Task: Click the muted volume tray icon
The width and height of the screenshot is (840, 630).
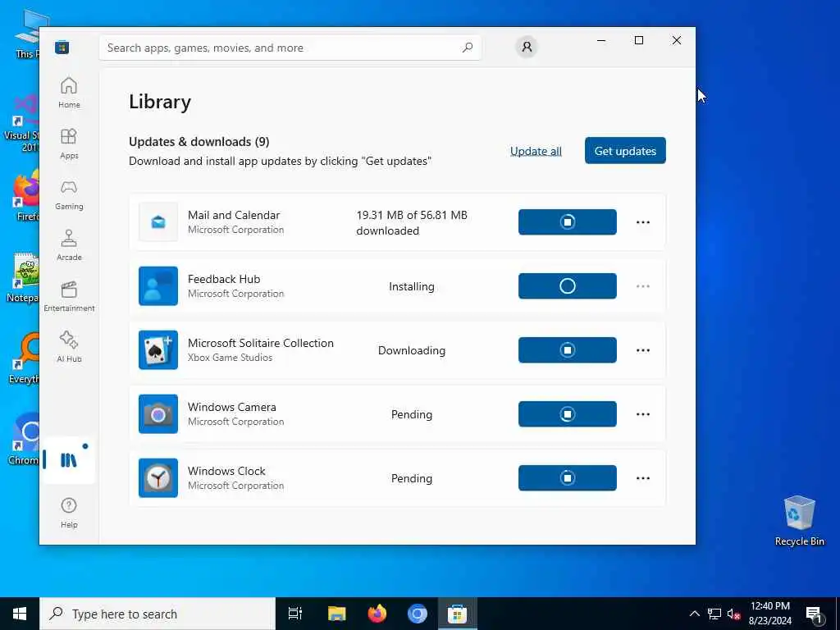Action: (733, 614)
